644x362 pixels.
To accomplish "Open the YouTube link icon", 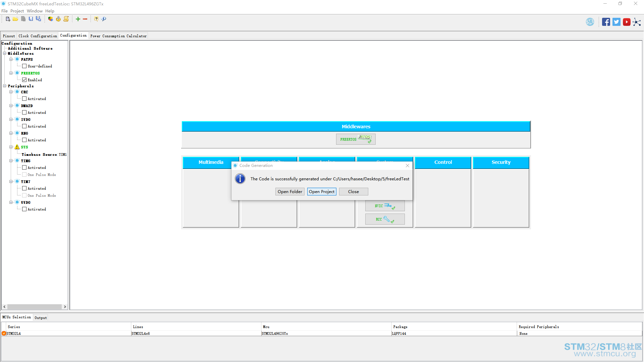I will pos(627,22).
